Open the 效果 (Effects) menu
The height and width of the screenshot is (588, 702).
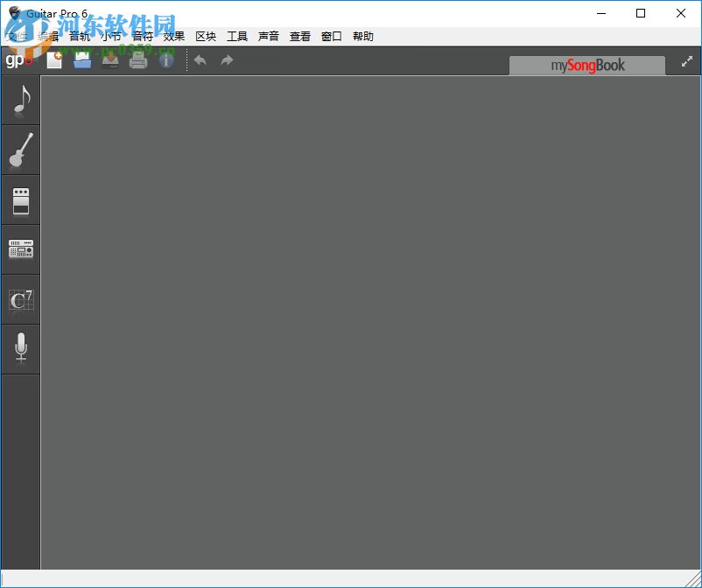pos(174,36)
